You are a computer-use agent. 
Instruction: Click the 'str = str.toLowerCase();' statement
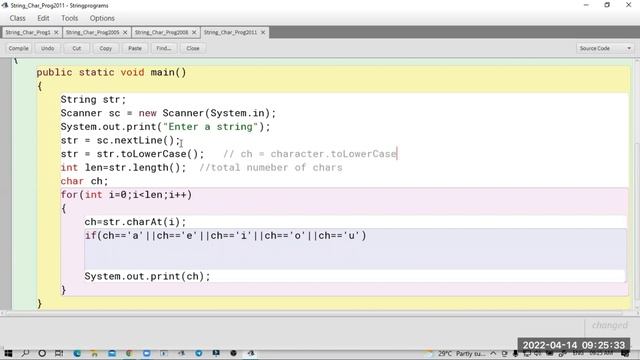(132, 154)
